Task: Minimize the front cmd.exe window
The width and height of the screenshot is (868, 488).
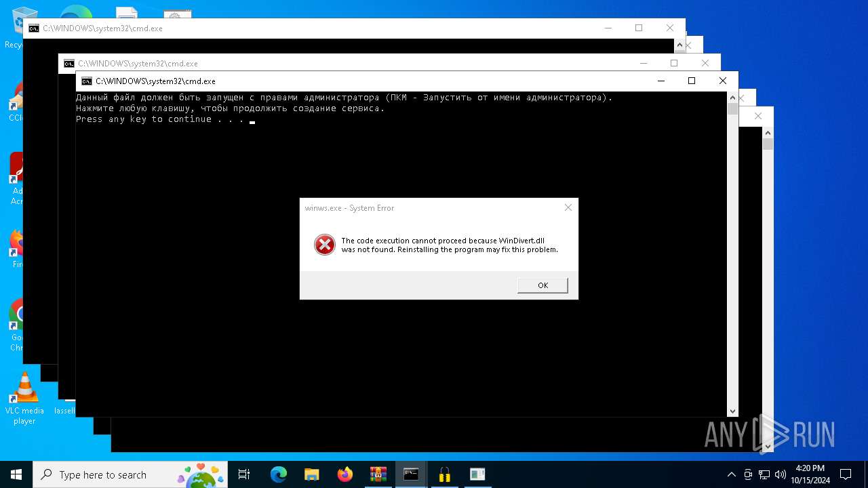Action: pyautogui.click(x=660, y=81)
